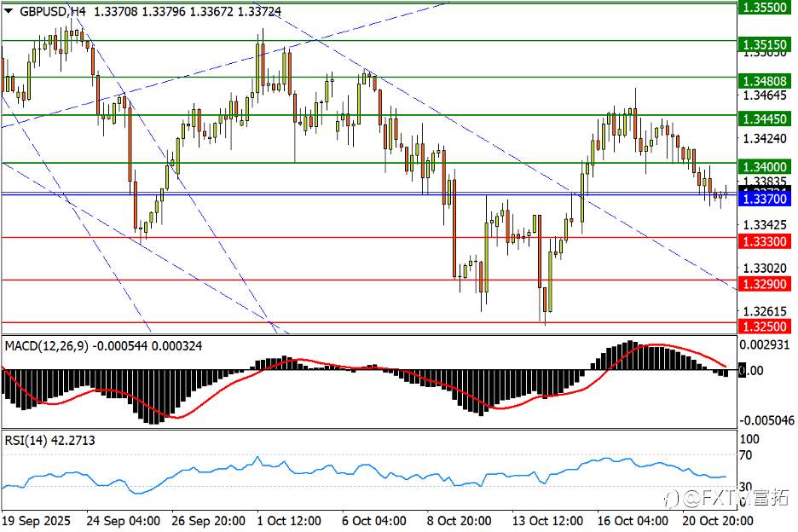Click the 1.33425 price scale value
The image size is (798, 532).
click(x=765, y=225)
